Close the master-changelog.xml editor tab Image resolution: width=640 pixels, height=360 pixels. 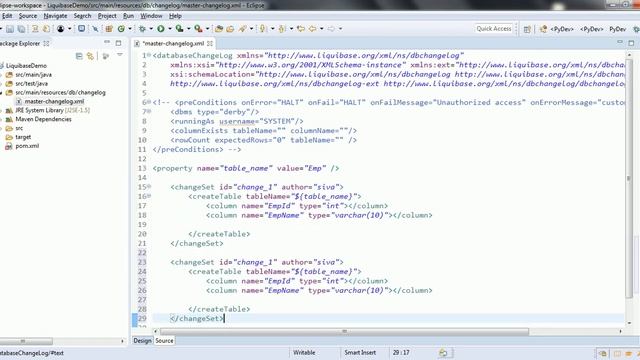tap(210, 43)
